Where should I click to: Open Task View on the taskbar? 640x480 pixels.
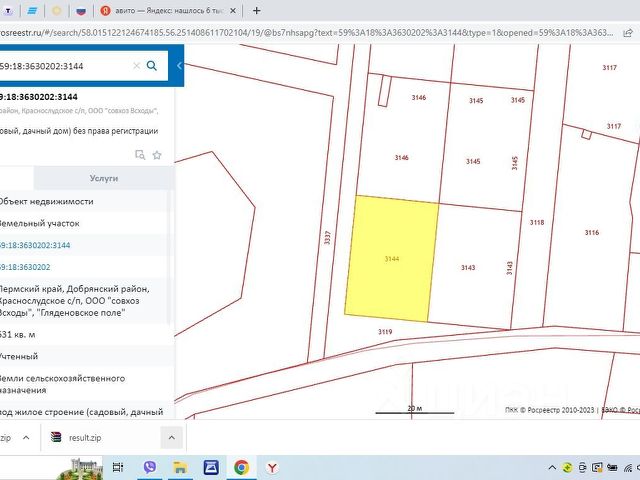pos(118,467)
